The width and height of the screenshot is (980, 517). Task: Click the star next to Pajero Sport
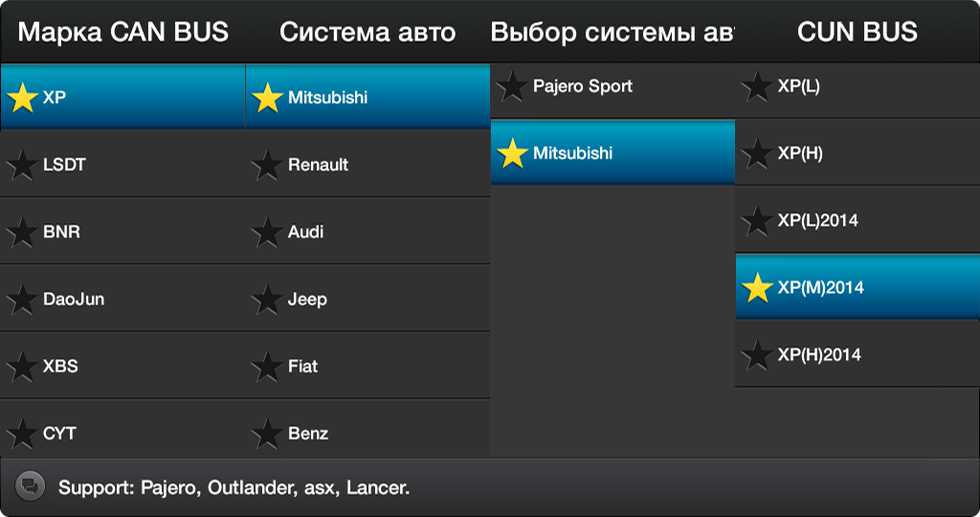(512, 86)
